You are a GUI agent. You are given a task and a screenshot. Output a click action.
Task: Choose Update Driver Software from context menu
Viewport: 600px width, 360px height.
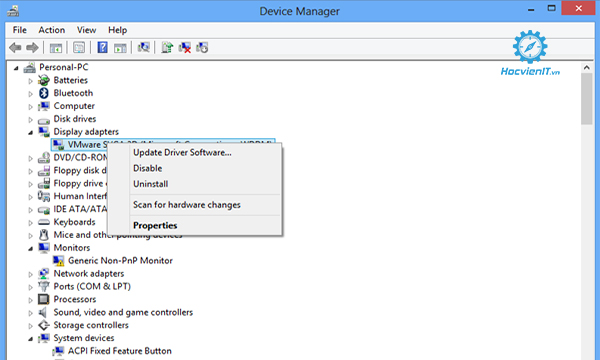[x=195, y=153]
